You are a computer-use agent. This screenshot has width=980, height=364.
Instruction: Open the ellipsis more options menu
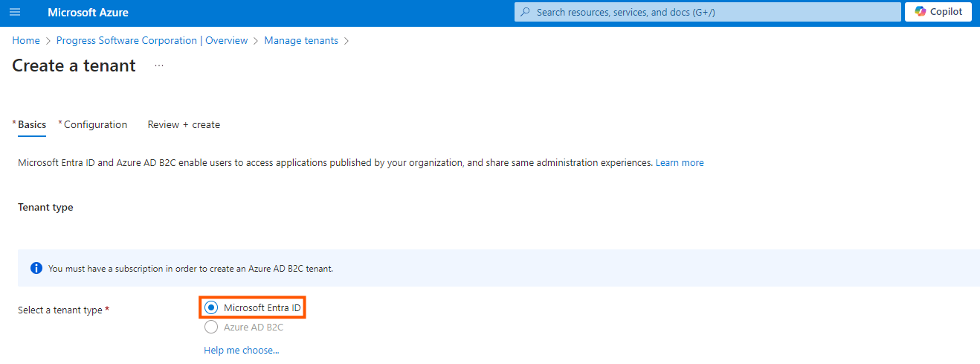(159, 66)
